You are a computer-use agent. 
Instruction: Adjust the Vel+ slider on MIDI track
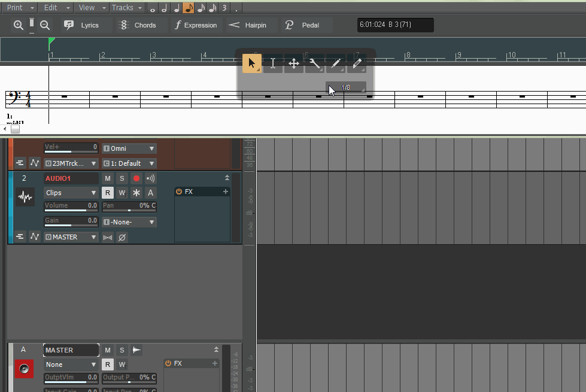click(71, 148)
